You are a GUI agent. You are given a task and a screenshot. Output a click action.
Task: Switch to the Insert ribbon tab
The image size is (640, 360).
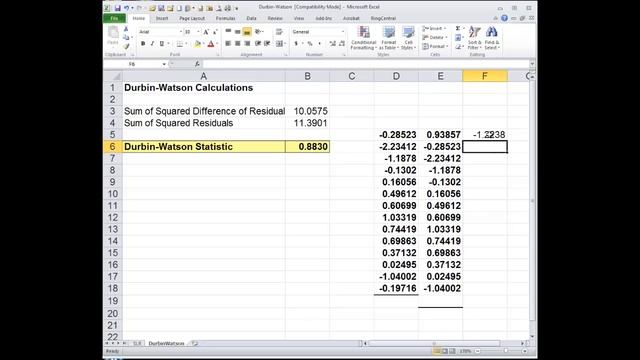click(x=162, y=18)
